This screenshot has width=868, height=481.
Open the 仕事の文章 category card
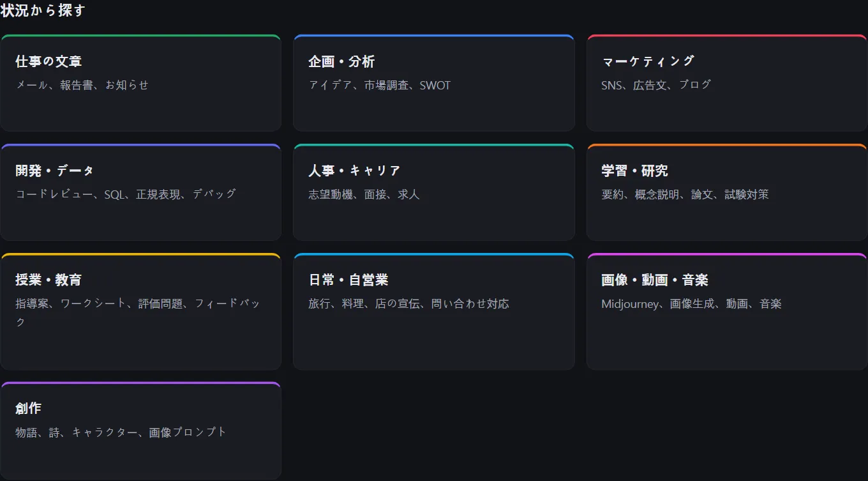point(140,83)
